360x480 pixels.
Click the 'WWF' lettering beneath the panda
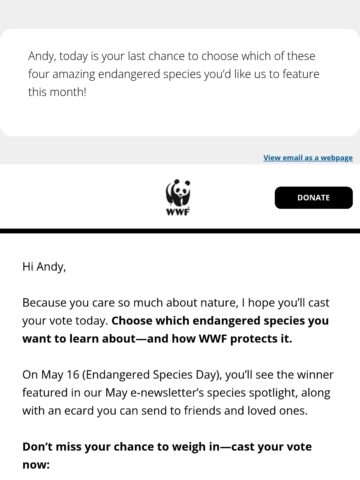coord(178,212)
